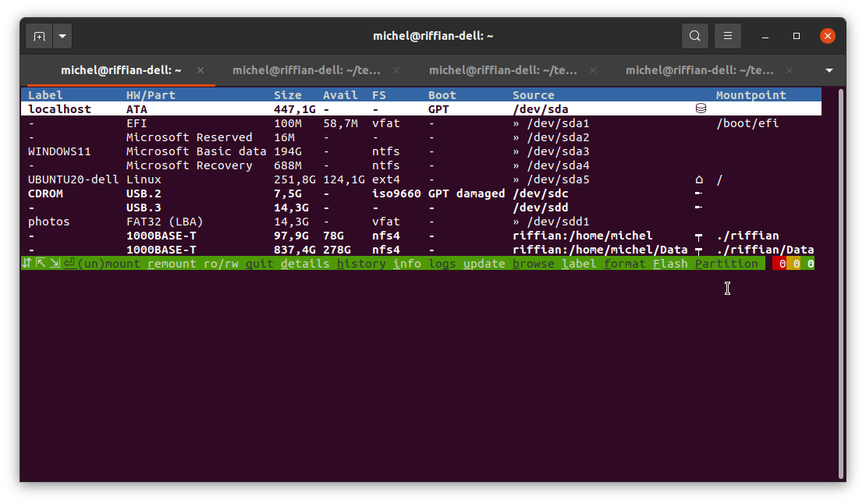Click the browse command
This screenshot has height=504, width=866.
point(534,264)
